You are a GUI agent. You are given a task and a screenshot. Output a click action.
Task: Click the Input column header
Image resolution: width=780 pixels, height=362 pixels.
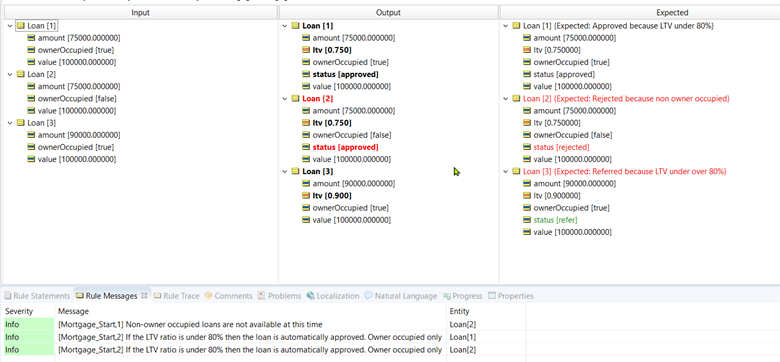tap(140, 12)
